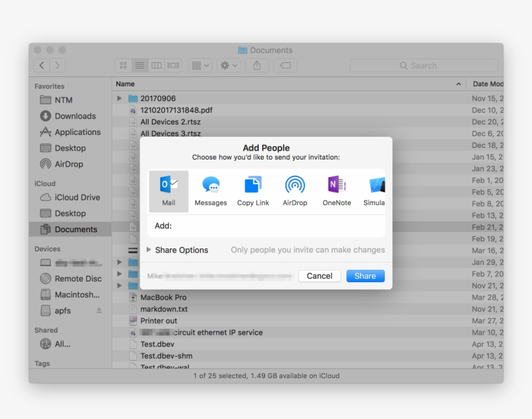
Task: Click the blue Share button
Action: [x=365, y=276]
